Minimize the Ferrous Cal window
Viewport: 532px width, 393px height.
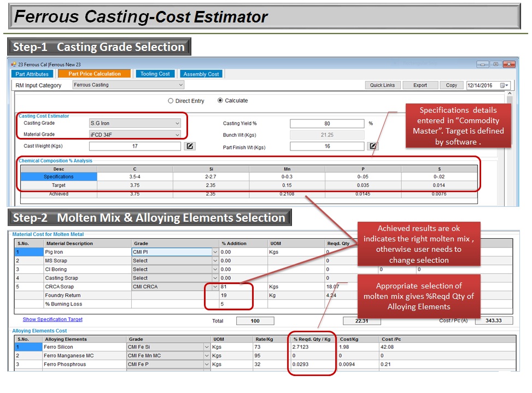point(482,64)
